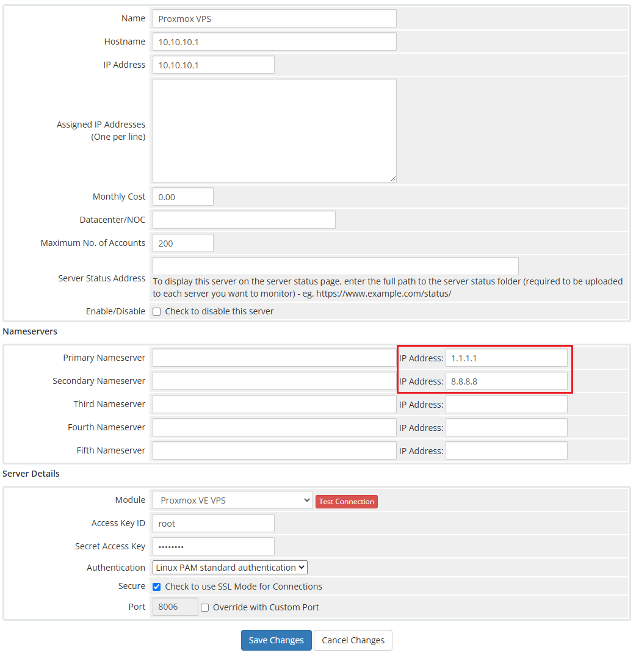Click the Fourth Nameserver IP Address field
Image resolution: width=636 pixels, height=672 pixels.
click(507, 427)
